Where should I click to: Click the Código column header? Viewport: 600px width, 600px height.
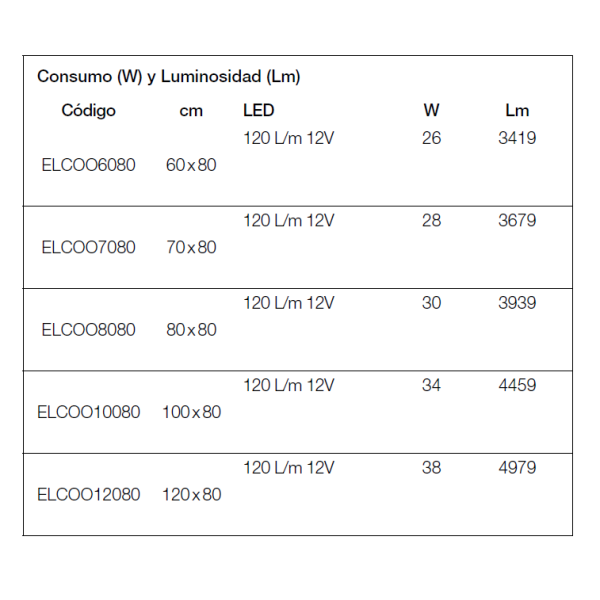coord(89,110)
